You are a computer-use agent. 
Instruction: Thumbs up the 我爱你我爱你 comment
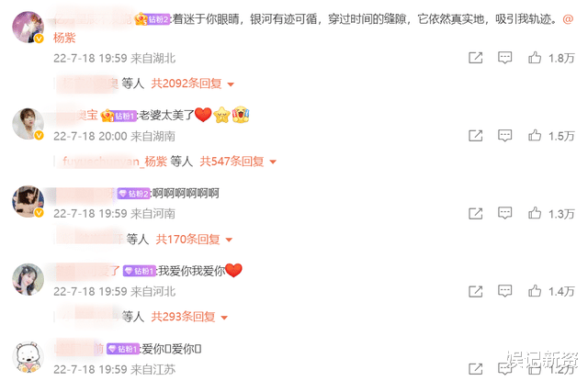click(x=535, y=291)
